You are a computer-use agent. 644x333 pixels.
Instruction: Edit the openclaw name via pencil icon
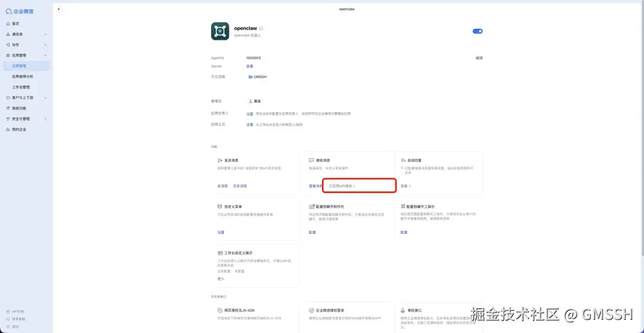[x=261, y=29]
